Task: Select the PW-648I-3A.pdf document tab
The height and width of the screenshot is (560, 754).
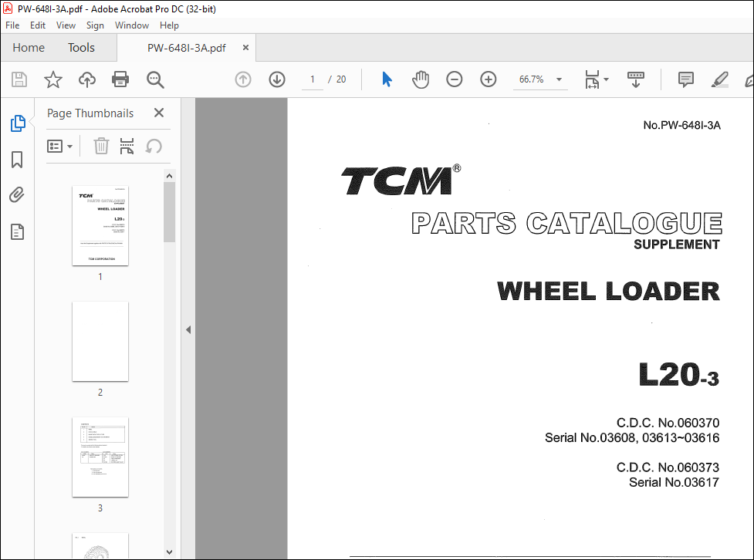Action: point(187,48)
